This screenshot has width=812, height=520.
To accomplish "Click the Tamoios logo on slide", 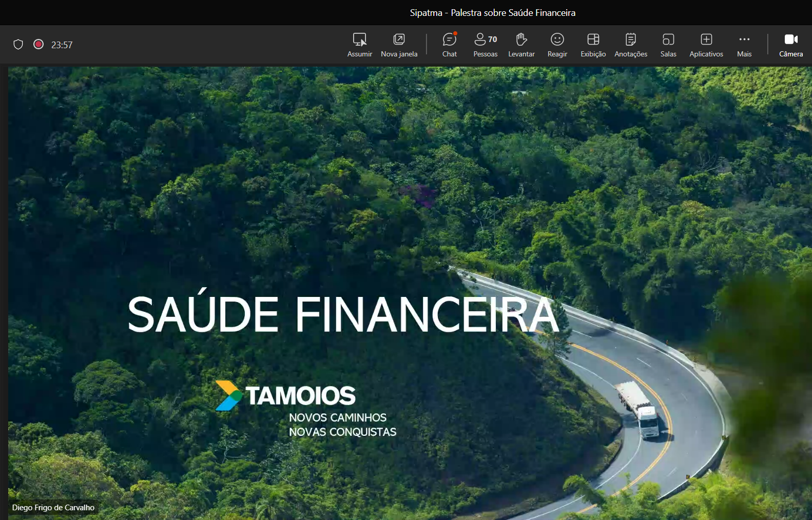I will click(x=285, y=395).
